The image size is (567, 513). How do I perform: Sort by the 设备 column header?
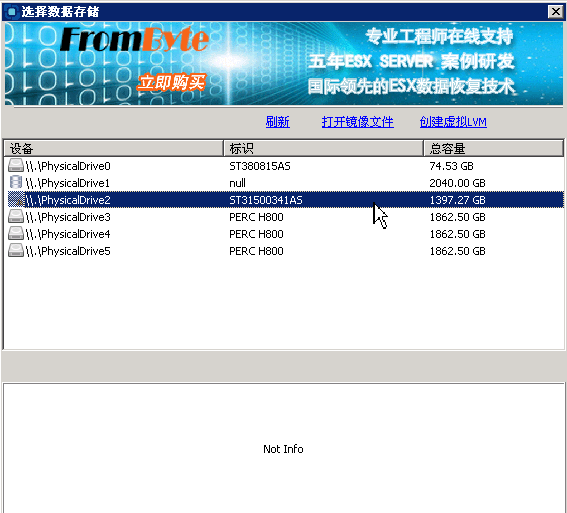114,148
